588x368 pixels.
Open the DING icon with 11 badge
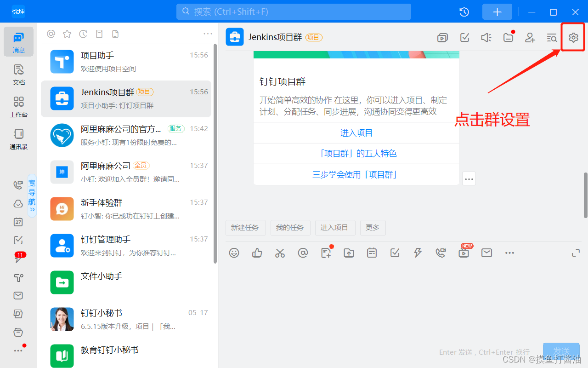18,258
